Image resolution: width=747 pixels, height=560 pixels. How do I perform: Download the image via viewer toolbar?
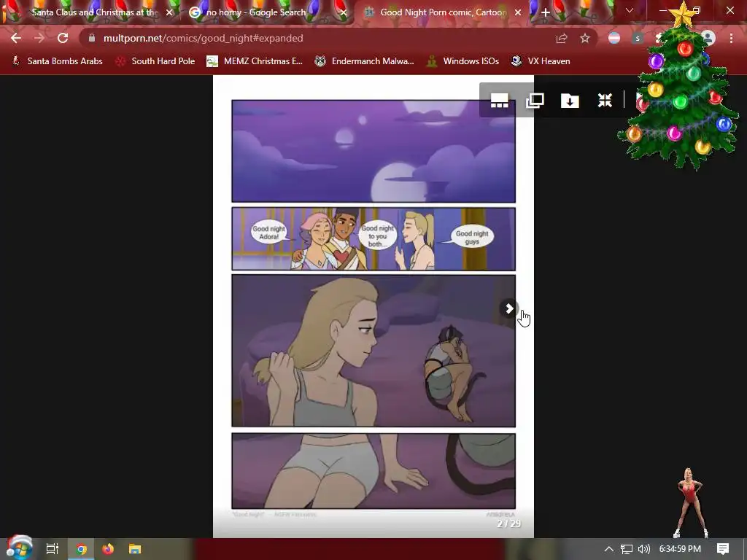click(570, 101)
